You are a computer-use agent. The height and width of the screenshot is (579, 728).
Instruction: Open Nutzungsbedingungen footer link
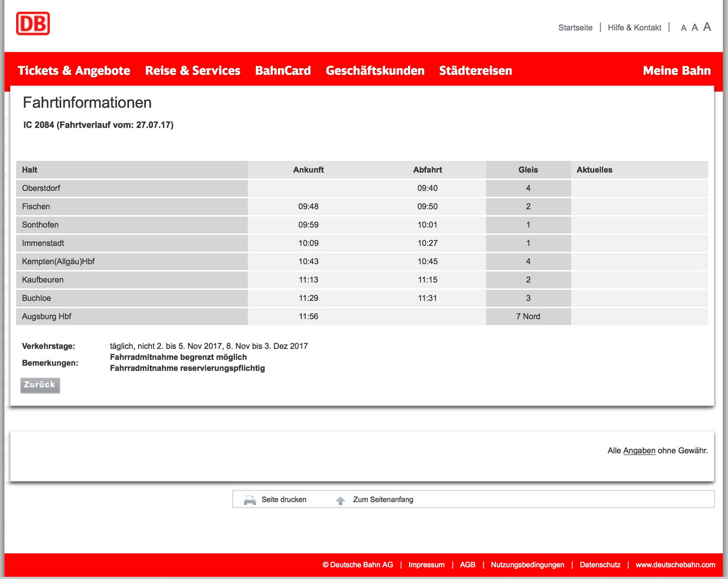click(x=528, y=565)
